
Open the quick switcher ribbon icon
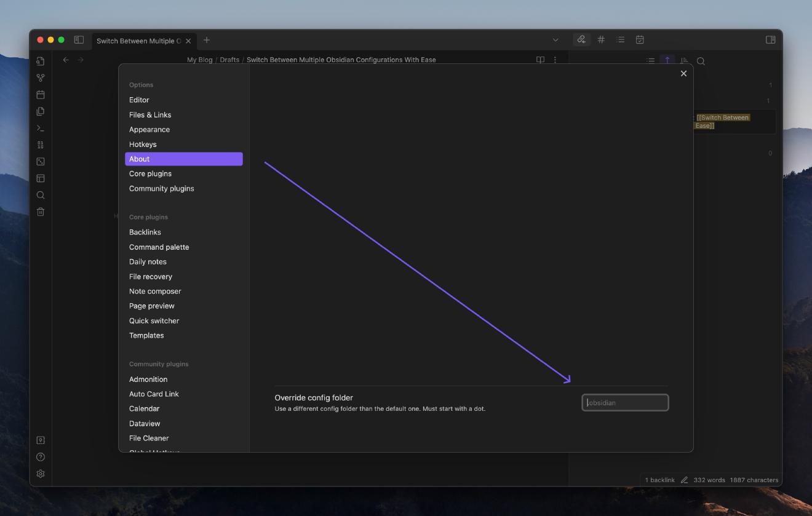point(41,61)
